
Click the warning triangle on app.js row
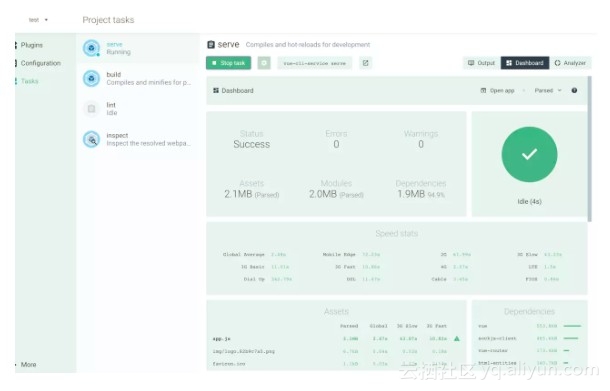[x=457, y=338]
